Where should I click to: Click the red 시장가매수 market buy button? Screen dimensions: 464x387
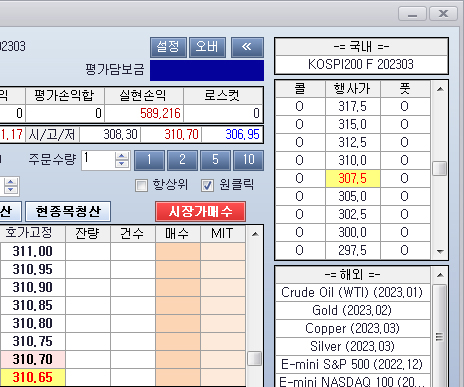click(x=200, y=211)
